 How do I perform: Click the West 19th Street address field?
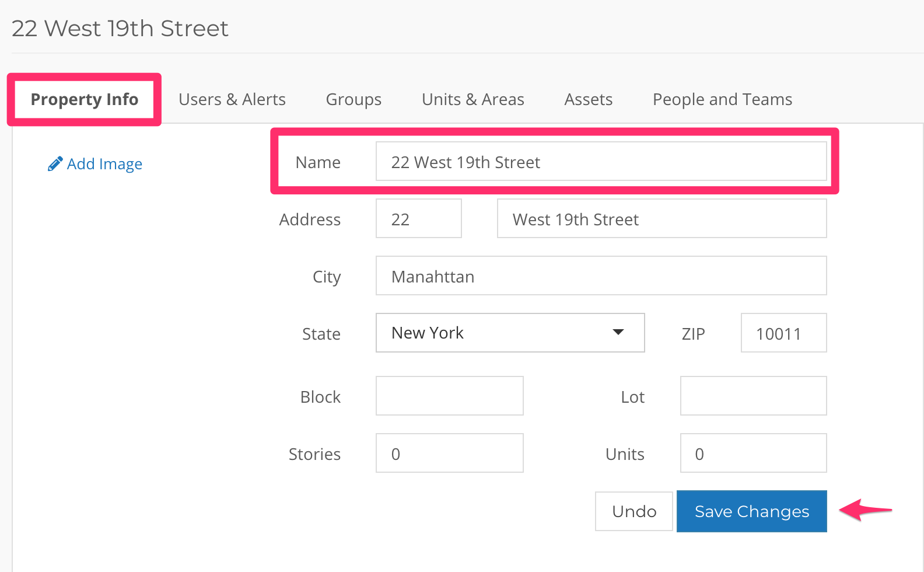[662, 218]
